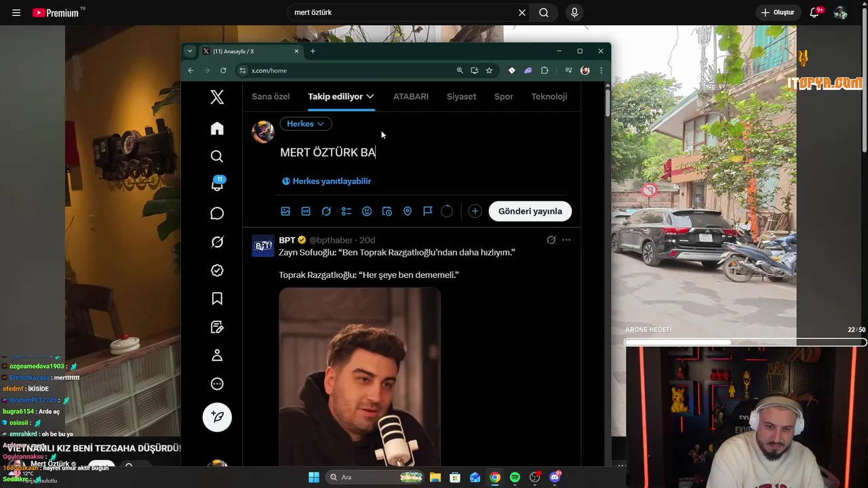Open Grok icon in X sidebar
The image size is (868, 488).
coord(217,242)
